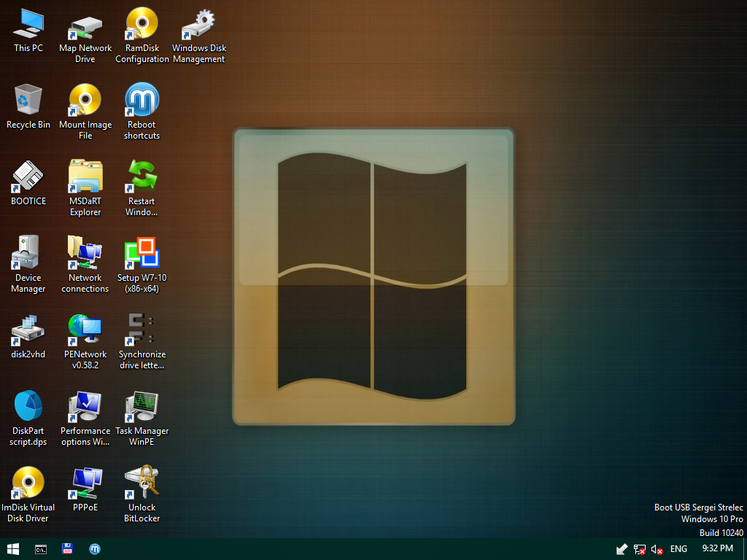This screenshot has height=560, width=747.
Task: Click the floppy disk taskbar icon
Action: tap(67, 548)
